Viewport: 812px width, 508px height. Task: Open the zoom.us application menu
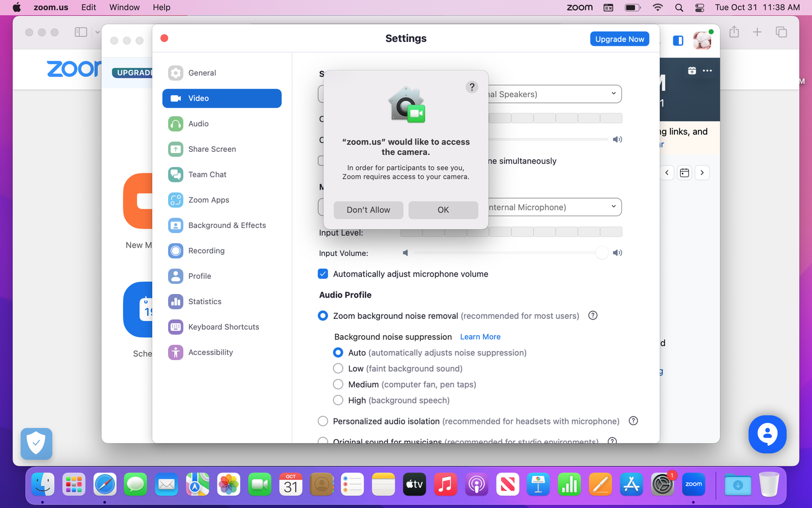coord(51,7)
